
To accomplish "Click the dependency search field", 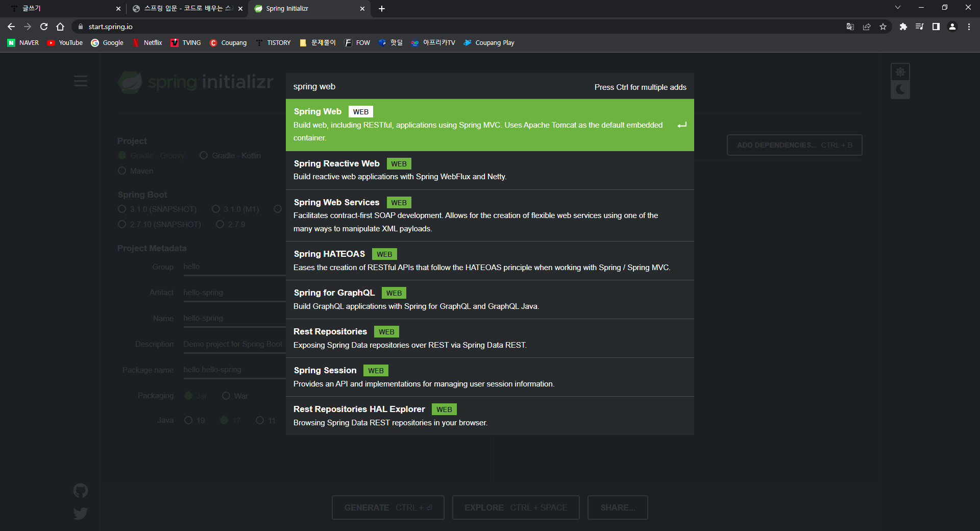I will (439, 86).
